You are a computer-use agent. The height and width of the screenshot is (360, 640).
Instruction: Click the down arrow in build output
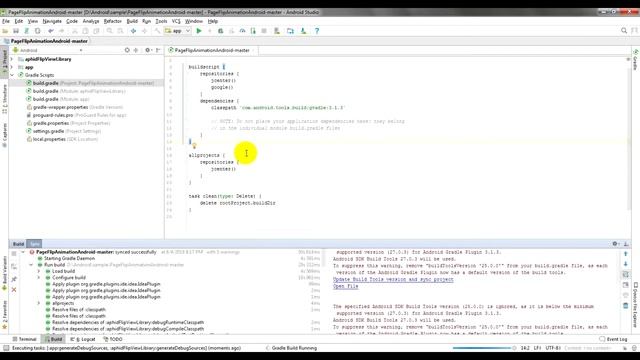(x=626, y=264)
